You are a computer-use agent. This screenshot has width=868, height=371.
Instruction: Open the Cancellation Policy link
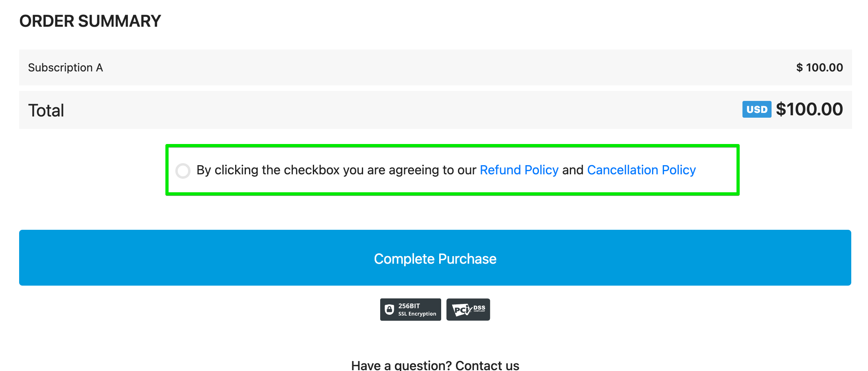(641, 170)
